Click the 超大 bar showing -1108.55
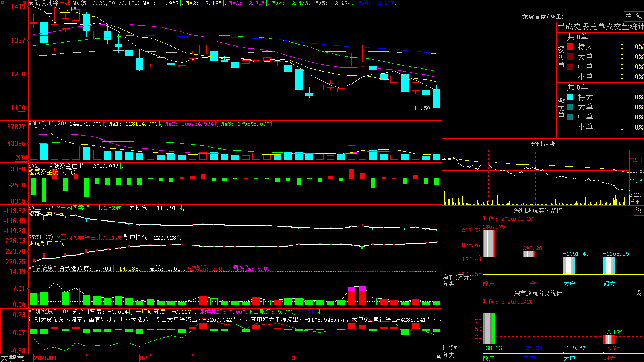This screenshot has width=644, height=362. 609,265
